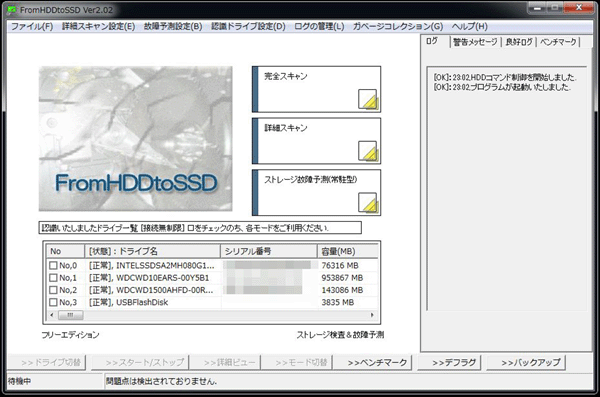Click the [状態]:ドライブ名 column header
Image resolution: width=600 pixels, height=397 pixels.
click(152, 252)
